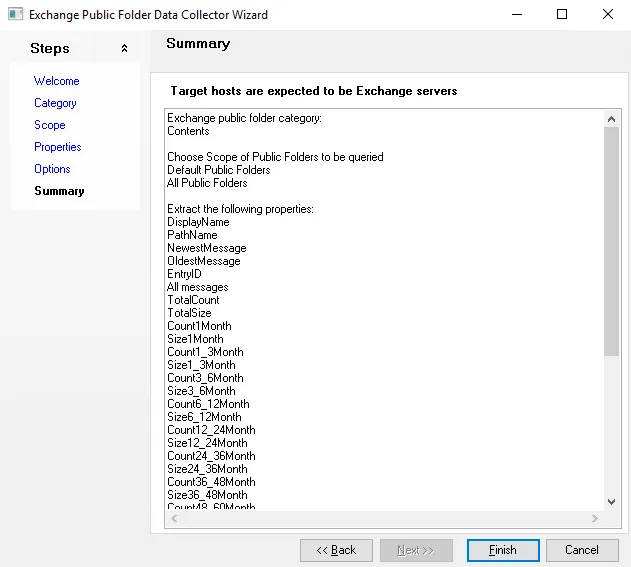Select the 'DisplayName' line
The width and height of the screenshot is (631, 567).
[x=198, y=222]
